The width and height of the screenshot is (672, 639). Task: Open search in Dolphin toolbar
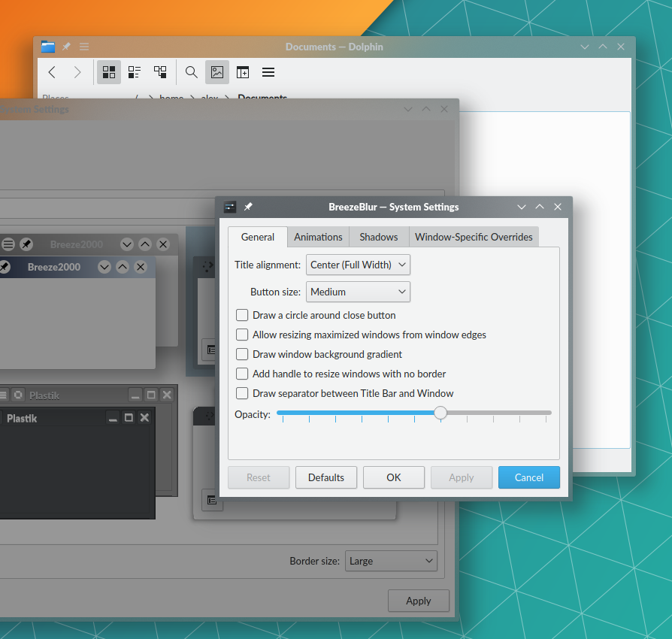(191, 72)
